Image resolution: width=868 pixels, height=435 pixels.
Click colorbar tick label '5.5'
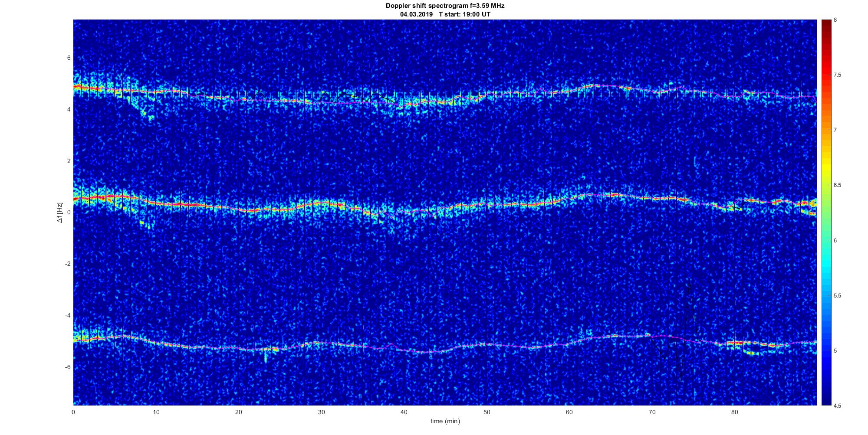pos(837,296)
